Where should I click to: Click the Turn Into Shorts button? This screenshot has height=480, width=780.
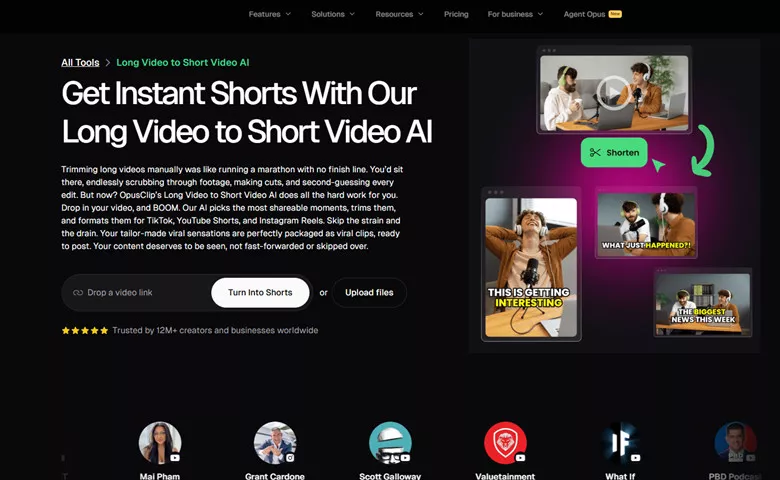pyautogui.click(x=260, y=292)
